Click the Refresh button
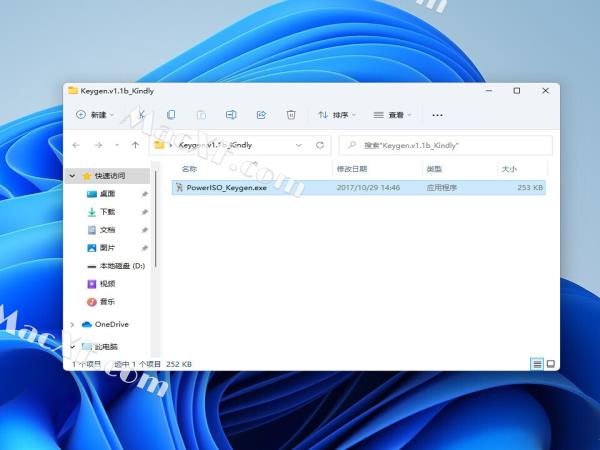Viewport: 600px width, 450px height. tap(320, 145)
